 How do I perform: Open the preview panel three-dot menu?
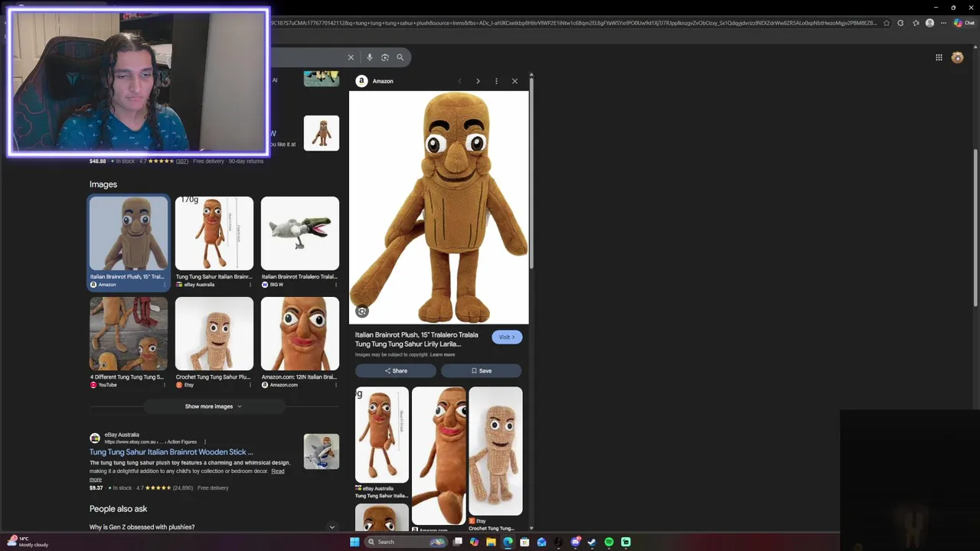point(496,81)
